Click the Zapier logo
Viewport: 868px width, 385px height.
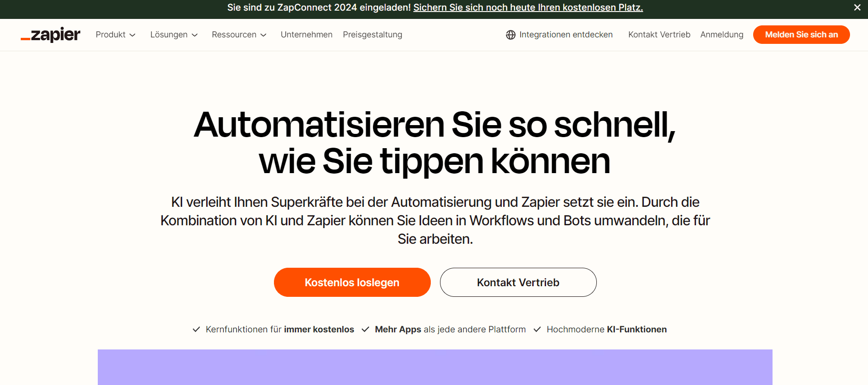[x=51, y=35]
